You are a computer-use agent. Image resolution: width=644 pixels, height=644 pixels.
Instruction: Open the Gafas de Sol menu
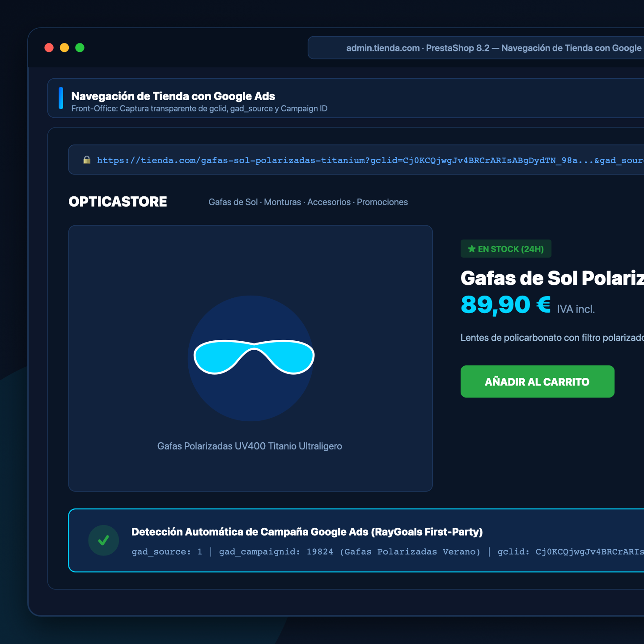233,202
